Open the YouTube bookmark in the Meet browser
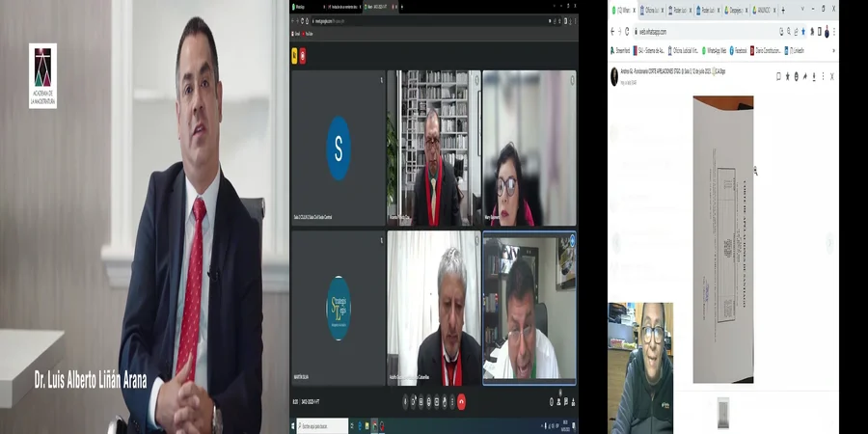 (x=308, y=34)
